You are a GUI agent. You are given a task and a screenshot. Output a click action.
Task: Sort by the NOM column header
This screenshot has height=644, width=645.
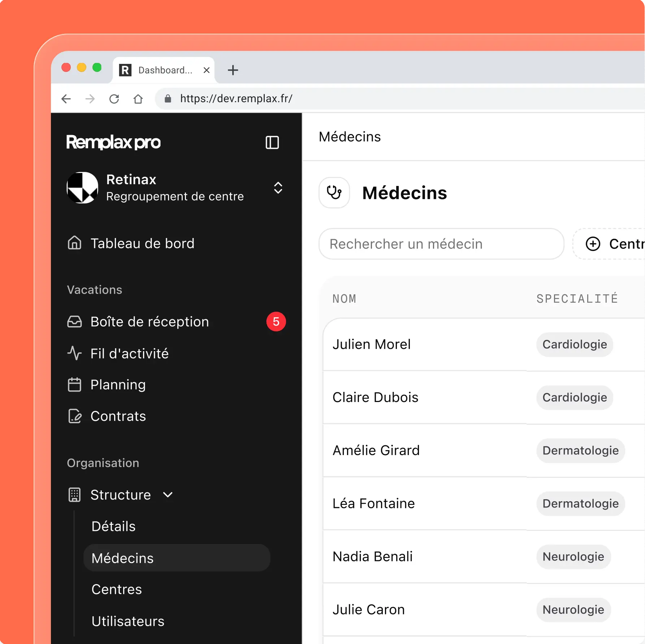pos(345,299)
